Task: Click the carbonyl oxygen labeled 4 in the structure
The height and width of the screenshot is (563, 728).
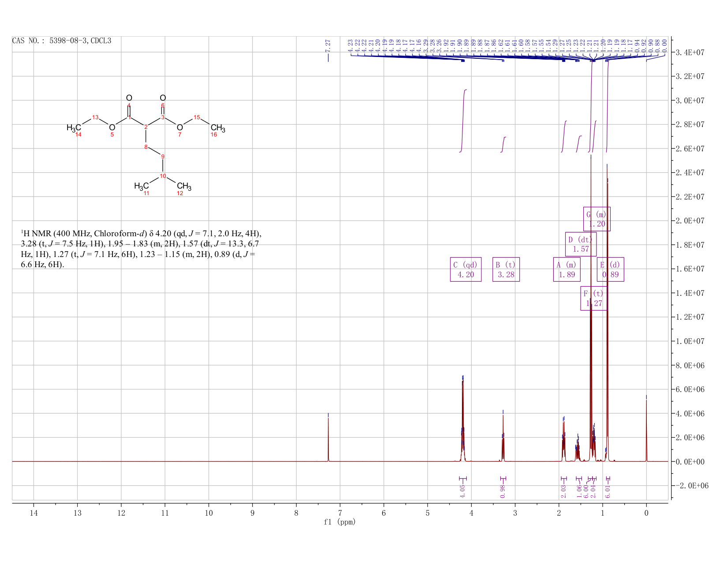Action: click(x=129, y=98)
